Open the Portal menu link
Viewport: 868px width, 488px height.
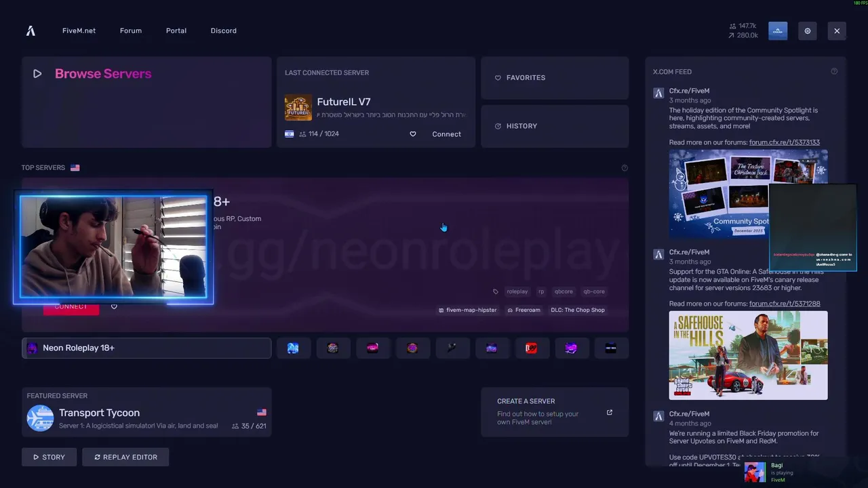tap(176, 30)
